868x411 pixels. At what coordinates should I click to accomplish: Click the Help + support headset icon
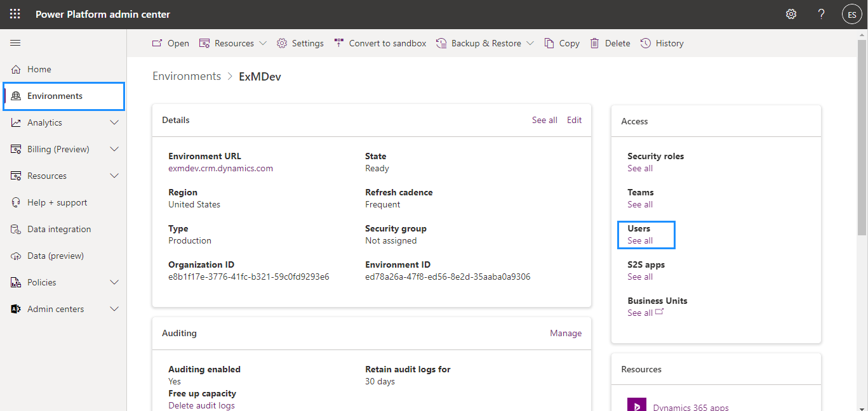tap(16, 202)
